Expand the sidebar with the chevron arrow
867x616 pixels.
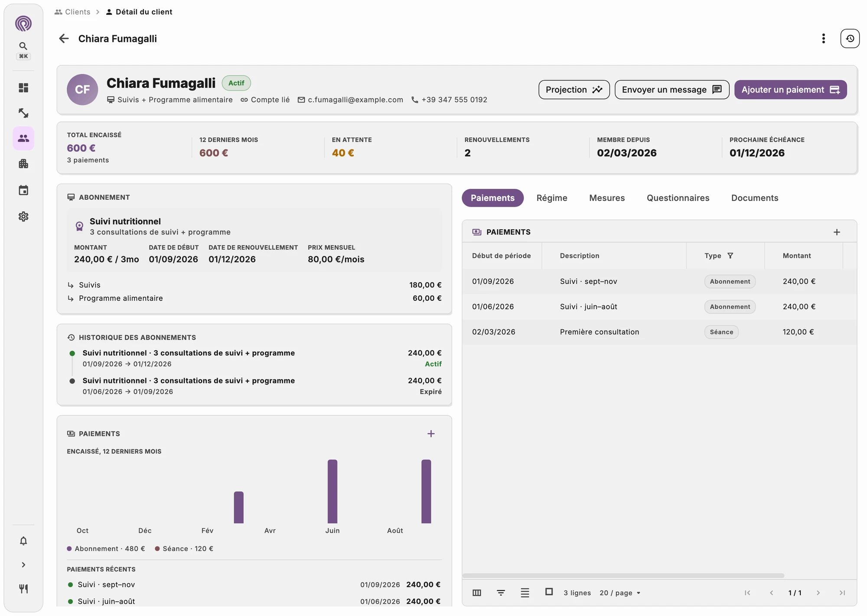click(23, 564)
